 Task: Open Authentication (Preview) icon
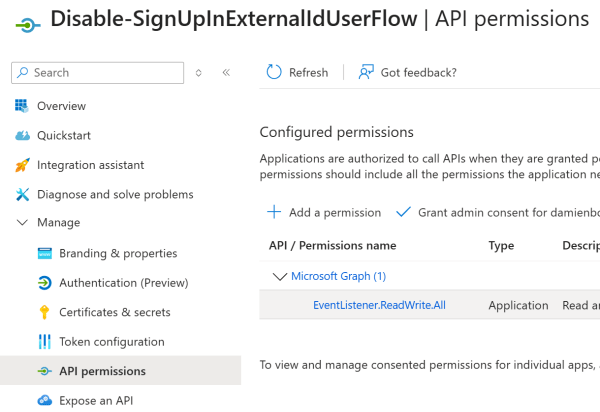point(44,283)
